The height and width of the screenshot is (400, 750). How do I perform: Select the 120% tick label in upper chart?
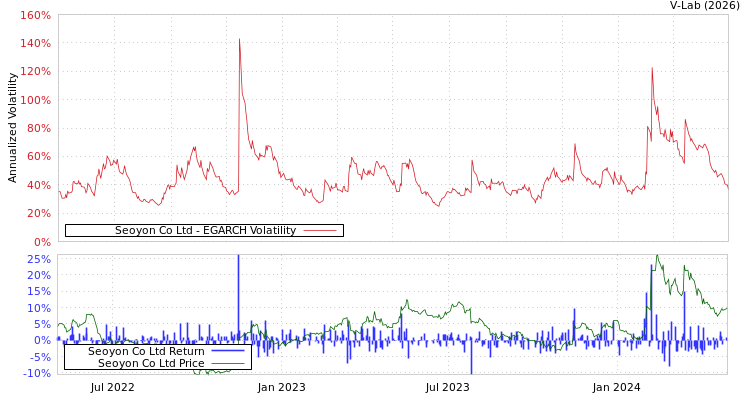35,72
